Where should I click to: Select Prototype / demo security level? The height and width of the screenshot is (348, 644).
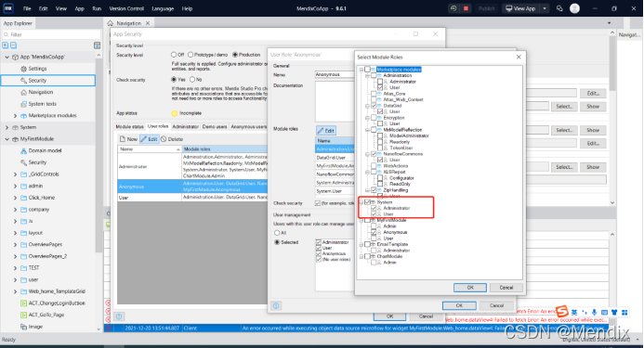coord(191,55)
